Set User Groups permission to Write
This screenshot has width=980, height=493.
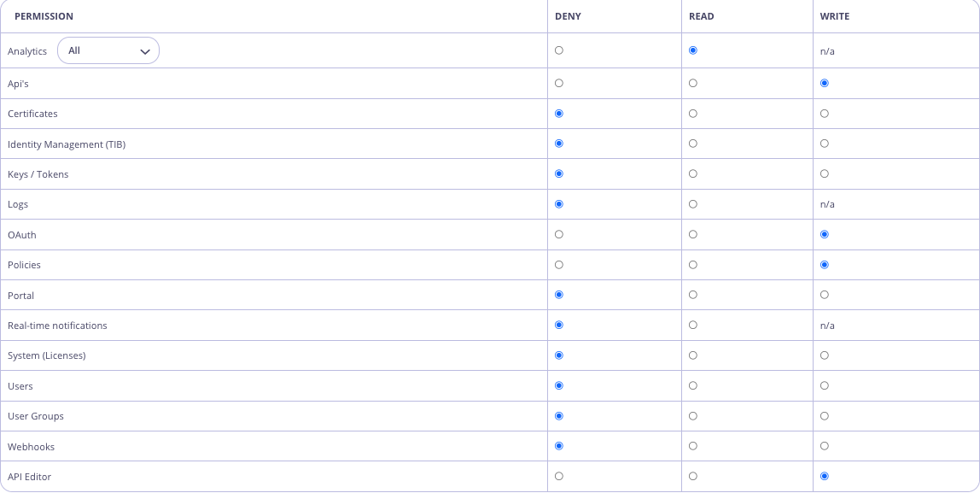click(824, 416)
